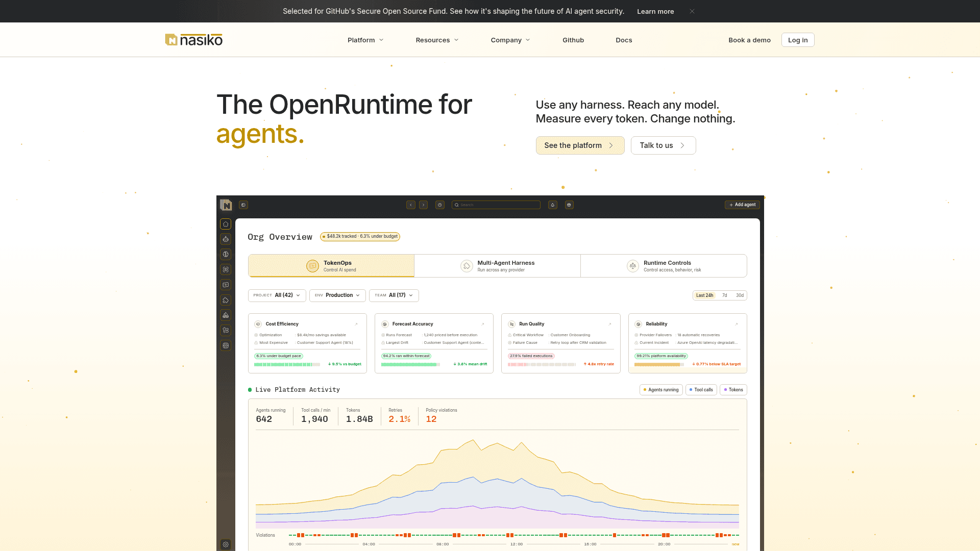This screenshot has width=980, height=551.
Task: Open the notifications bell icon
Action: tap(552, 205)
